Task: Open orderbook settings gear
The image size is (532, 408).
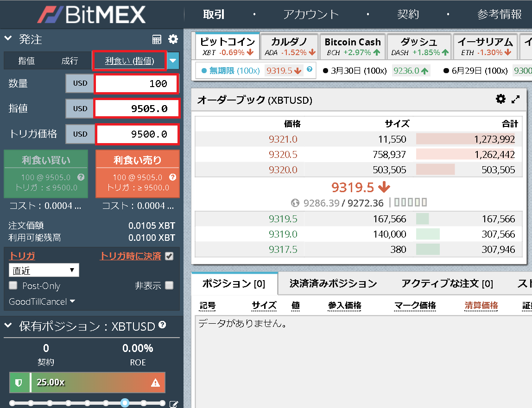Action: pyautogui.click(x=500, y=99)
